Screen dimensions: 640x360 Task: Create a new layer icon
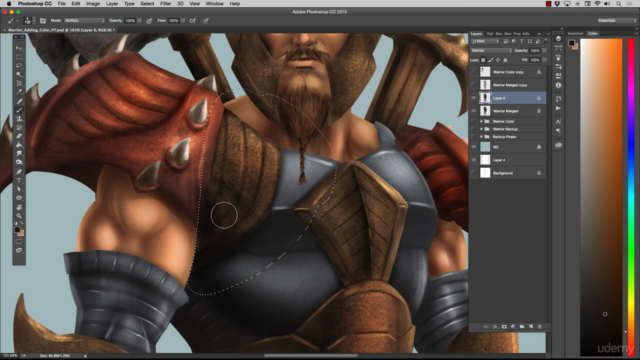531,327
